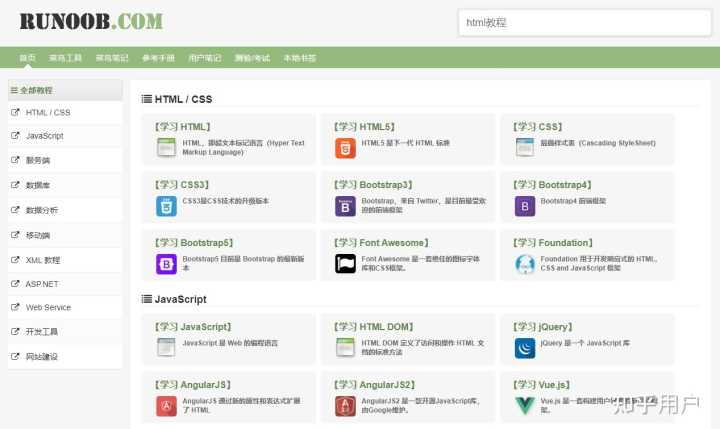This screenshot has width=720, height=429.
Task: Select 网站建设 in the sidebar
Action: [x=42, y=356]
